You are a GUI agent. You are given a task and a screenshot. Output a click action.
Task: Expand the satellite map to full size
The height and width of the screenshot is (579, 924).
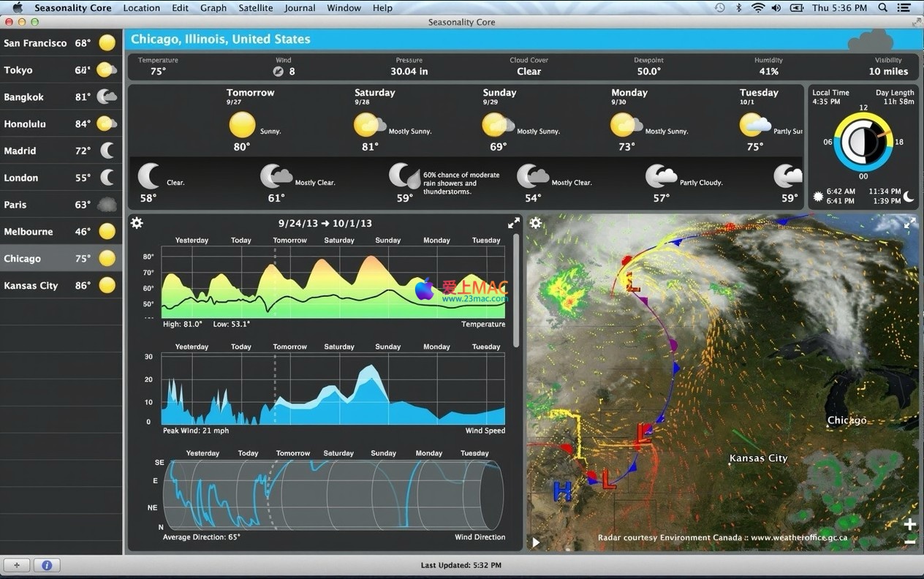tap(909, 223)
